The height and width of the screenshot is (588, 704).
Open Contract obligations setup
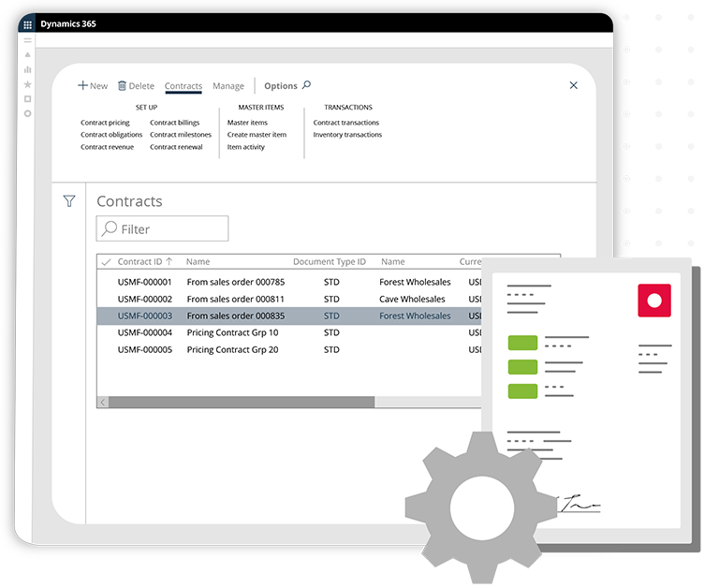tap(111, 135)
